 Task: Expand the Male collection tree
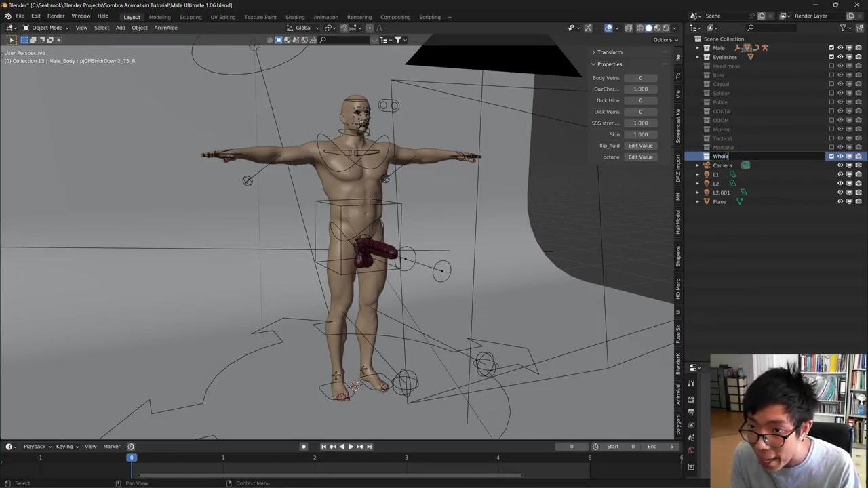697,48
